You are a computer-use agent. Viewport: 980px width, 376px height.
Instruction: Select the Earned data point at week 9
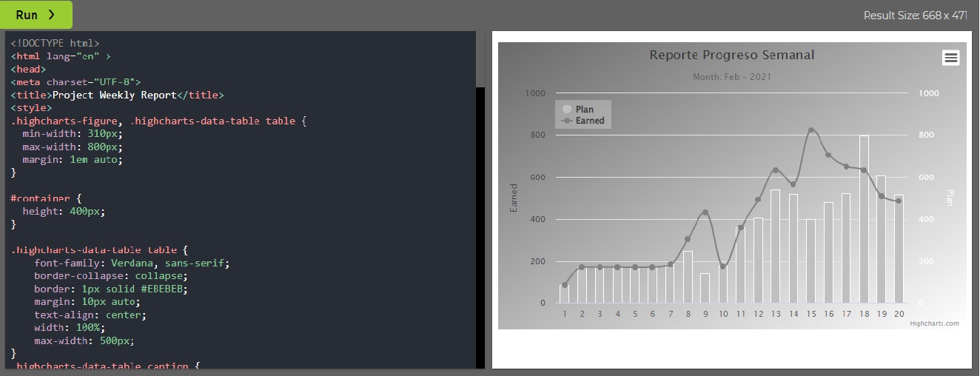[x=705, y=212]
